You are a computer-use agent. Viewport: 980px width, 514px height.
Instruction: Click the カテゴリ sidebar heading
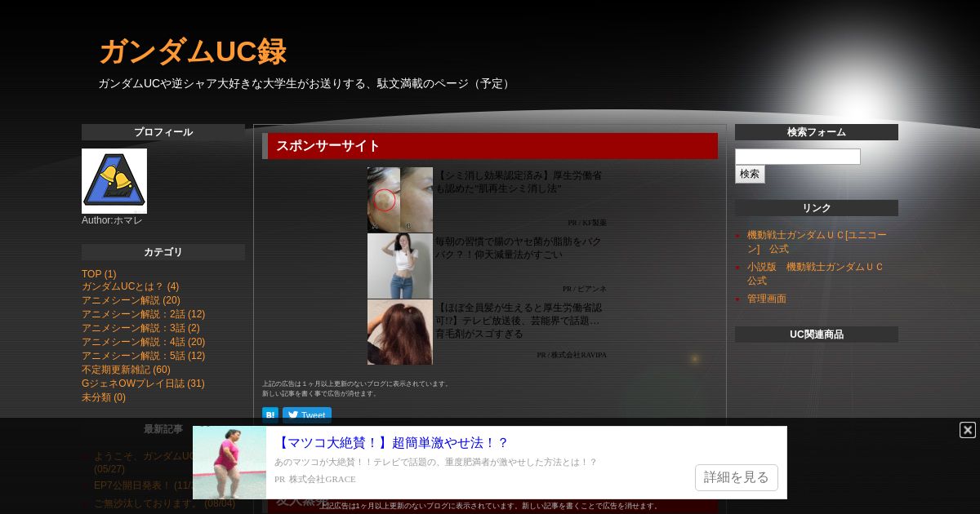[x=163, y=252]
